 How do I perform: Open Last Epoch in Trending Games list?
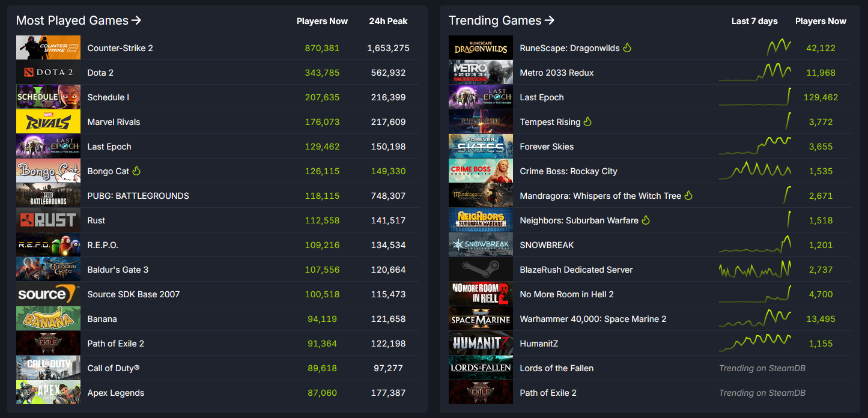542,97
